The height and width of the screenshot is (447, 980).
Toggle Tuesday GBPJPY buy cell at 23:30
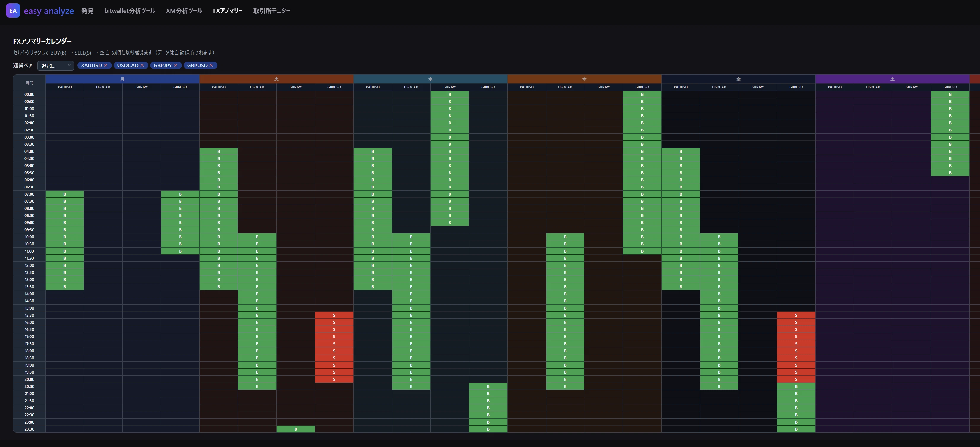pos(296,429)
